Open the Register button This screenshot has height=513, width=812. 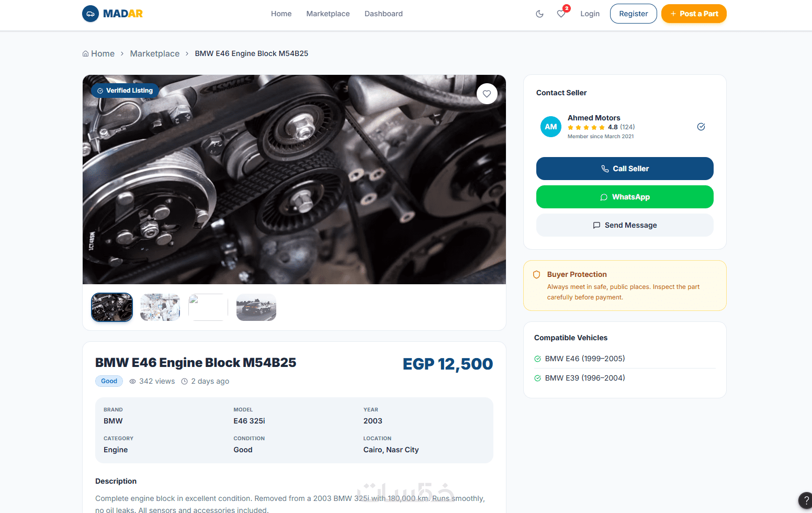pyautogui.click(x=633, y=14)
